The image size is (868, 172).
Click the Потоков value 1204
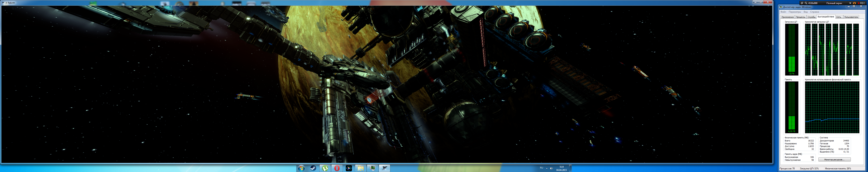pos(846,143)
